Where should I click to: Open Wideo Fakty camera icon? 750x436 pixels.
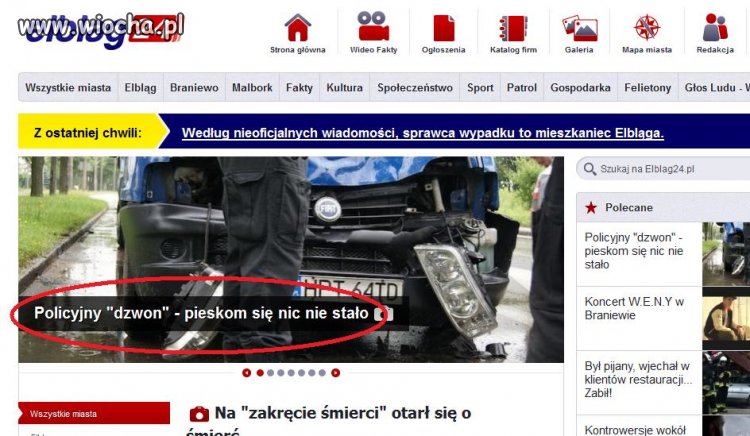pos(373,26)
